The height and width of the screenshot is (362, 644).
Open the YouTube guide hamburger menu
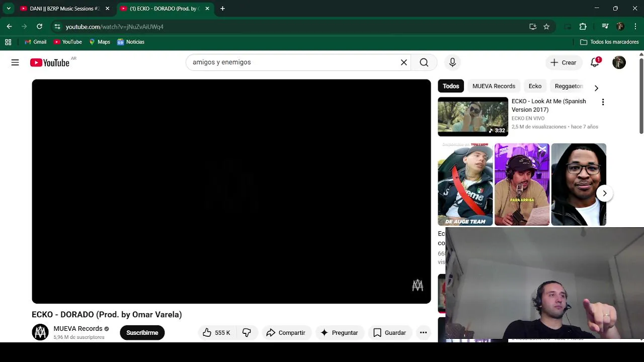(x=15, y=62)
